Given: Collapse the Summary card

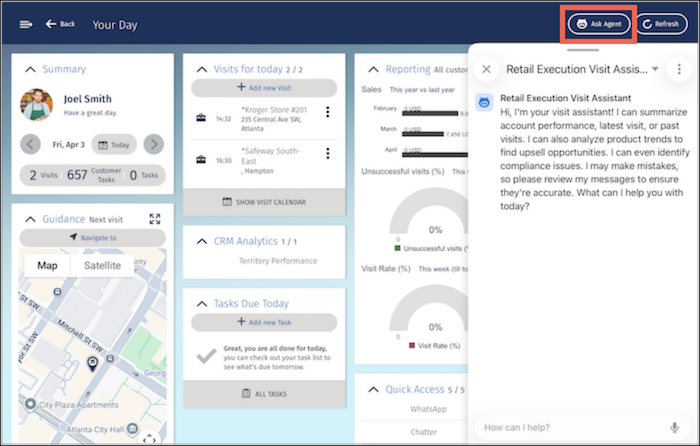Looking at the screenshot, I should coord(30,69).
